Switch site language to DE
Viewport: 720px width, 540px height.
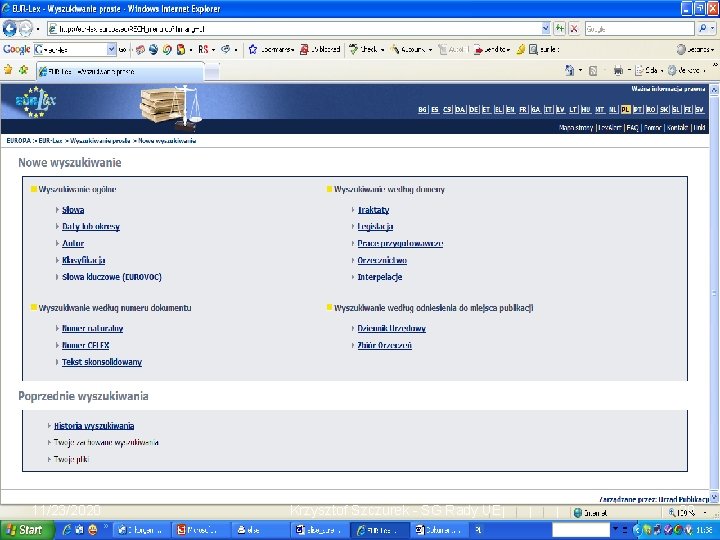(x=473, y=110)
